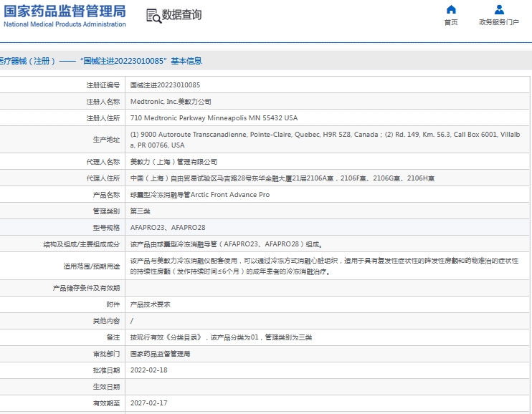Screen dimensions: 532x414
Task: Click the 注册人名称 label
Action: pos(103,102)
